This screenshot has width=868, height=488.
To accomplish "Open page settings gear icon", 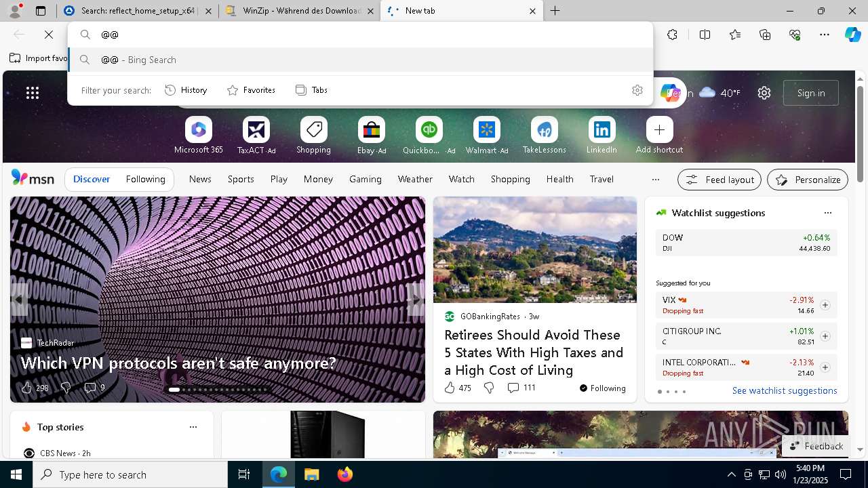I will click(764, 93).
